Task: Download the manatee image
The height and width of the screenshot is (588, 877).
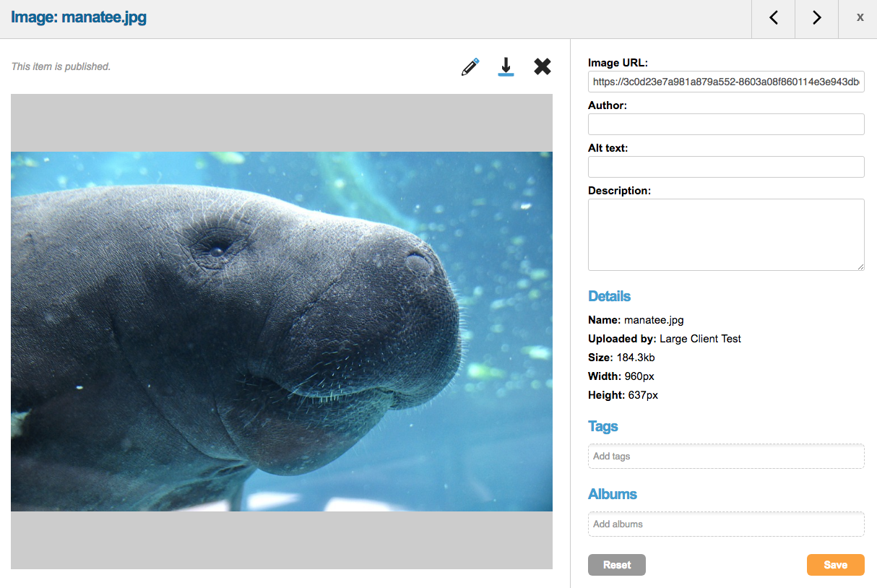Action: [x=506, y=67]
